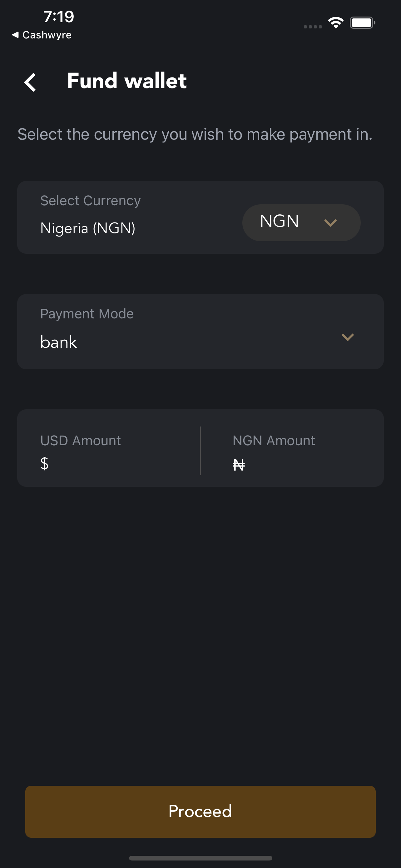Click the dollar sign in USD Amount
The image size is (401, 868).
(44, 464)
